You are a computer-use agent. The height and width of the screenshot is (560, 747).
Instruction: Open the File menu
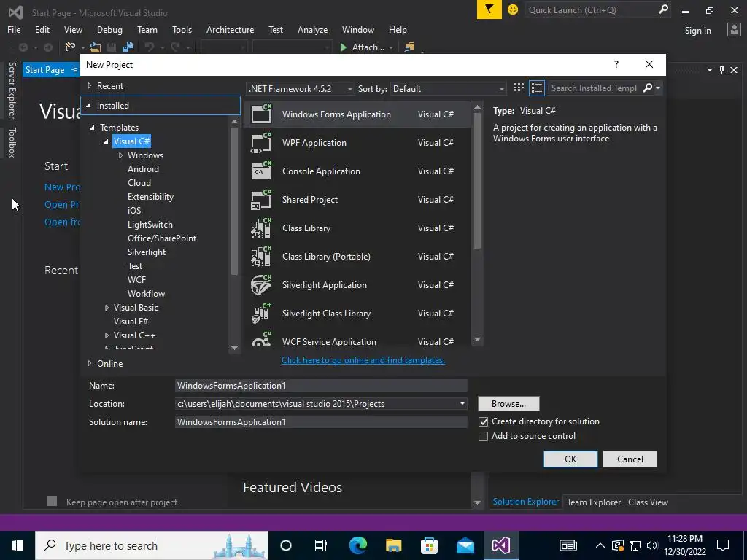(x=14, y=29)
